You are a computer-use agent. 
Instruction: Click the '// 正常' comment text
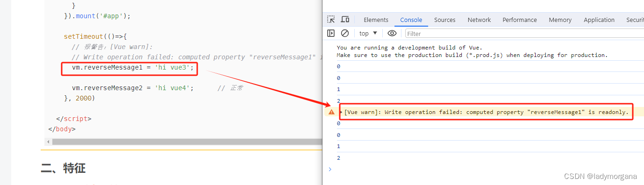click(x=230, y=88)
